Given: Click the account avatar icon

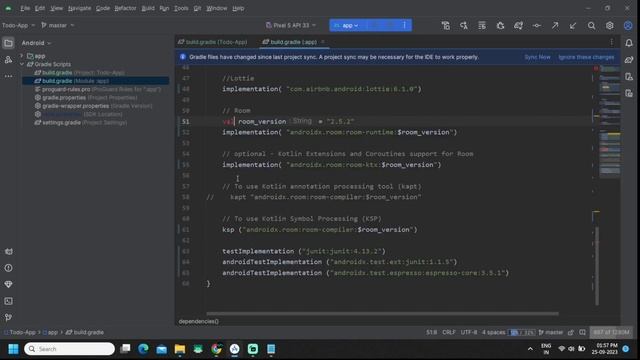Looking at the screenshot, I should tap(628, 25).
